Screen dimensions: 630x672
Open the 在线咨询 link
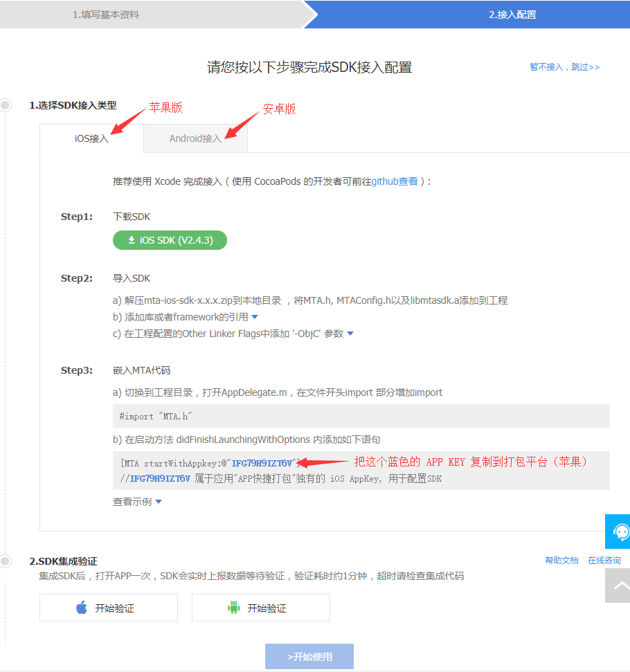coord(604,561)
